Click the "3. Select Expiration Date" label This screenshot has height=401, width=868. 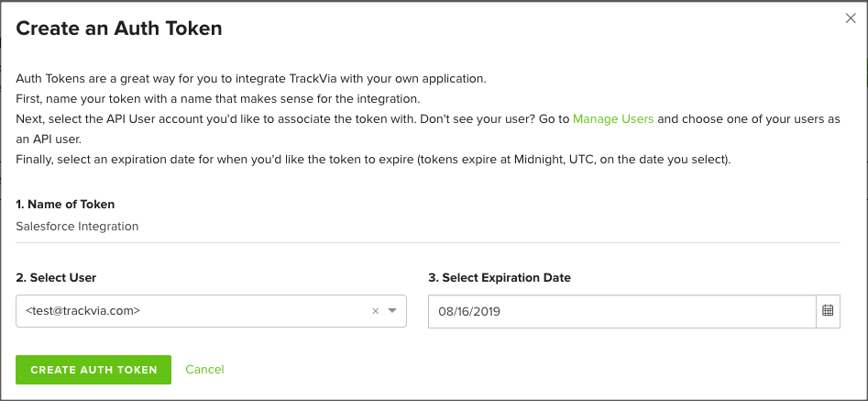(x=500, y=277)
